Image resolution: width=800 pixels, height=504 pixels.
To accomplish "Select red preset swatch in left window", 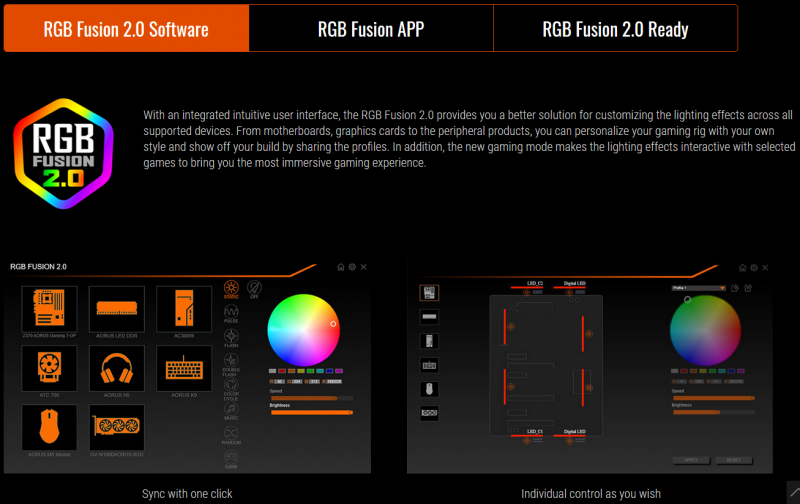I will coord(282,371).
